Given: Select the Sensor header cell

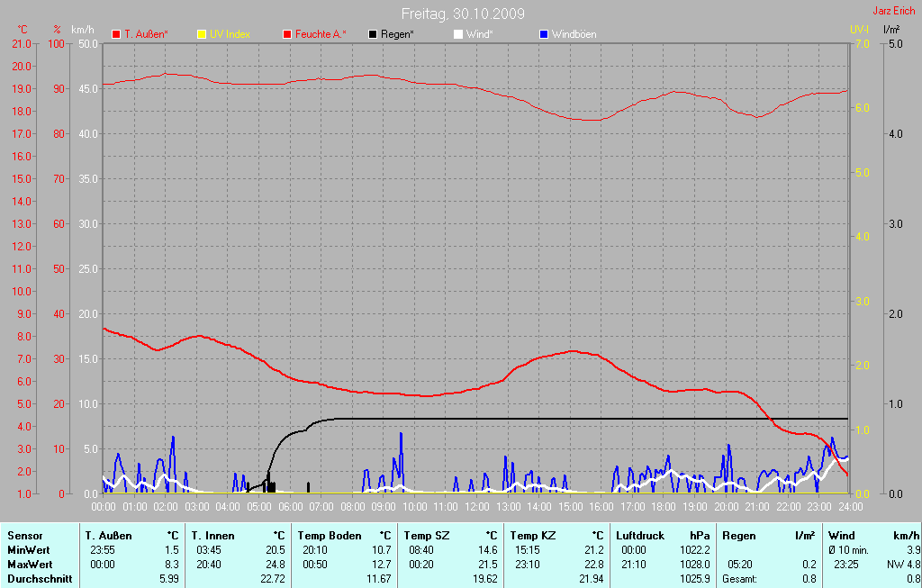Looking at the screenshot, I should 24,535.
